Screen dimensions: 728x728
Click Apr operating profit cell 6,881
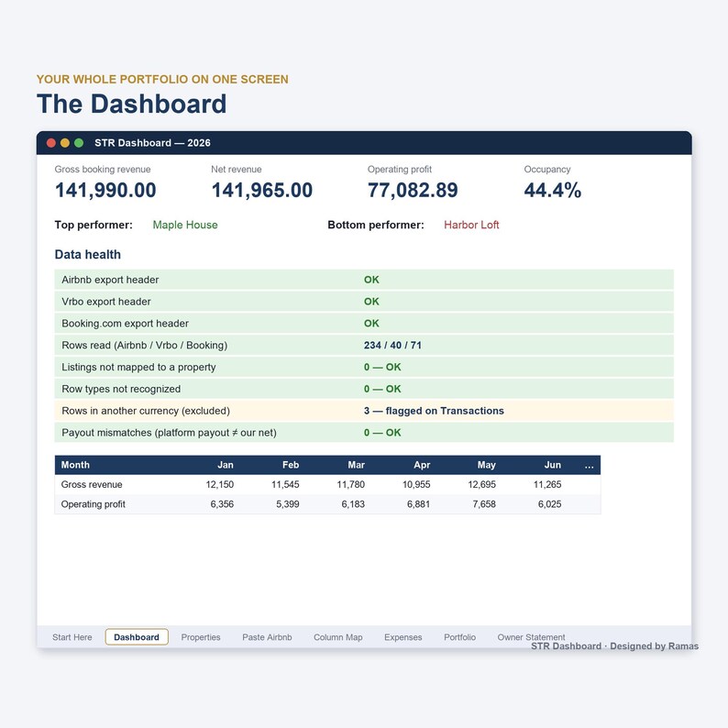click(x=418, y=503)
